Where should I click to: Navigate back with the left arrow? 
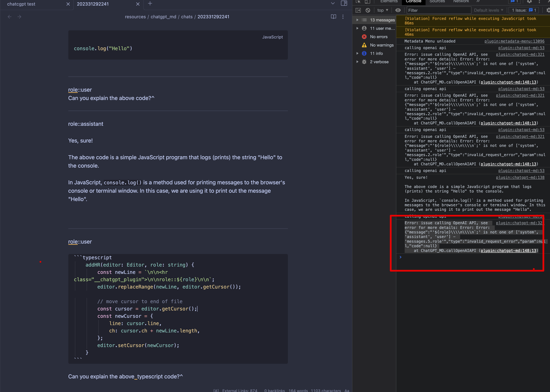click(10, 17)
